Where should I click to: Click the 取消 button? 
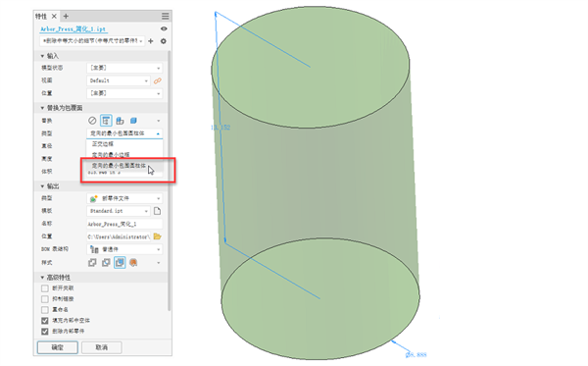[102, 347]
